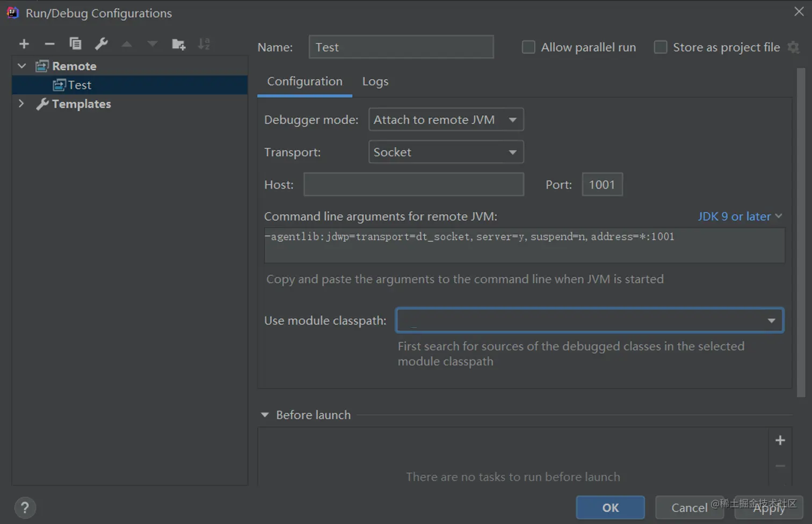Image resolution: width=812 pixels, height=524 pixels.
Task: Open the Transport dropdown
Action: pos(446,152)
